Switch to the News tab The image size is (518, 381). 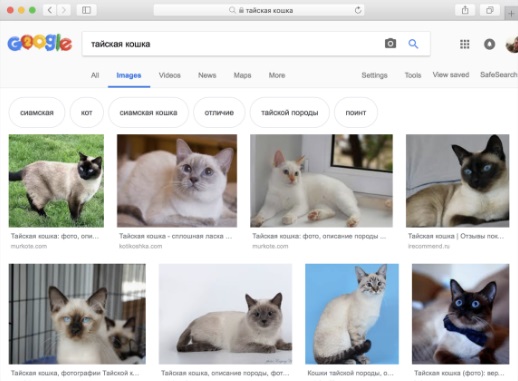click(207, 75)
